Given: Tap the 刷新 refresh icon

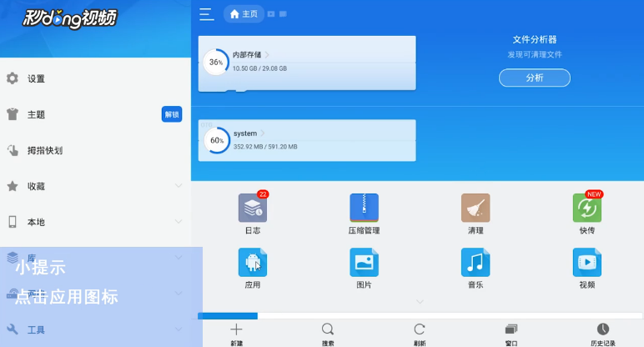Looking at the screenshot, I should [420, 329].
